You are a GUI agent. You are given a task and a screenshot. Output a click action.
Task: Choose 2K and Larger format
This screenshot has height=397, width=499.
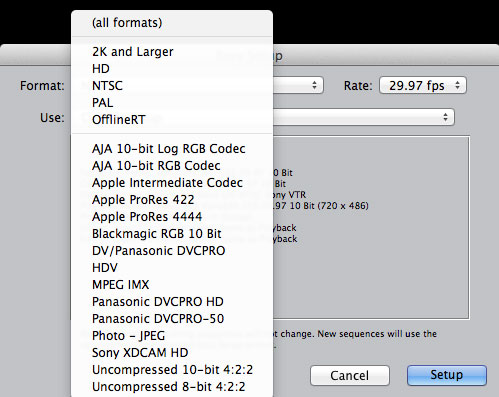click(x=172, y=52)
